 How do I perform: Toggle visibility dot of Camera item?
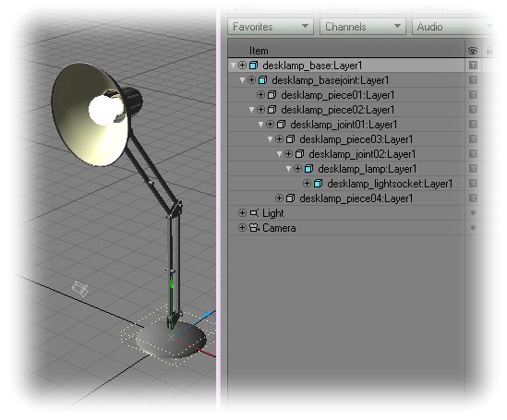tap(473, 227)
